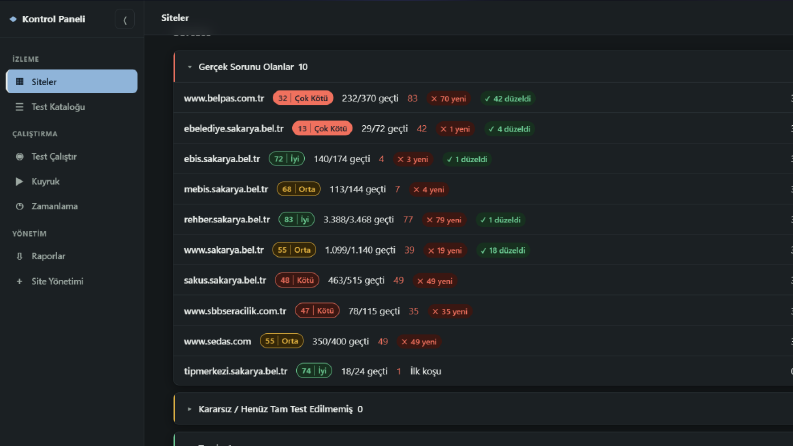This screenshot has height=446, width=793.
Task: Click the 18 düzeldi badge
Action: click(x=503, y=250)
